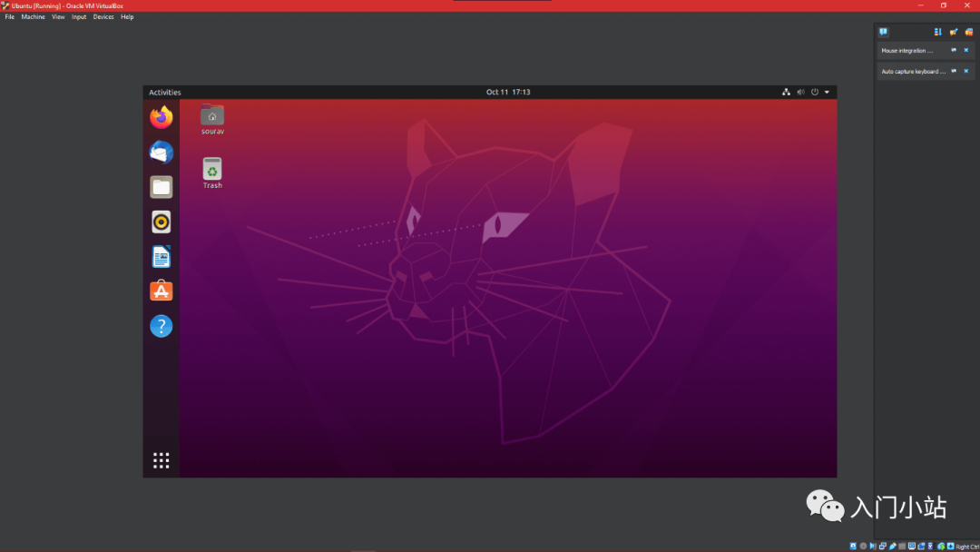980x552 pixels.
Task: Click the optical disc status bar indicator
Action: pos(863,546)
